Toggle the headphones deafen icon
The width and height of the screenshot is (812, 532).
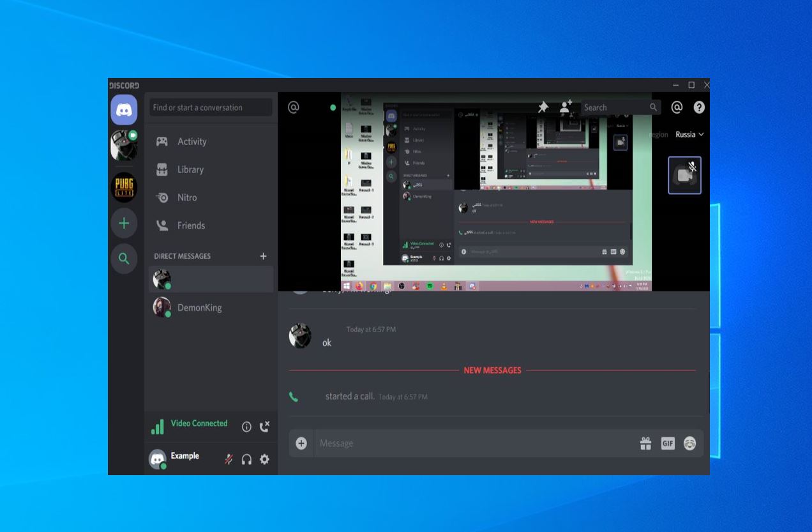[x=246, y=459]
